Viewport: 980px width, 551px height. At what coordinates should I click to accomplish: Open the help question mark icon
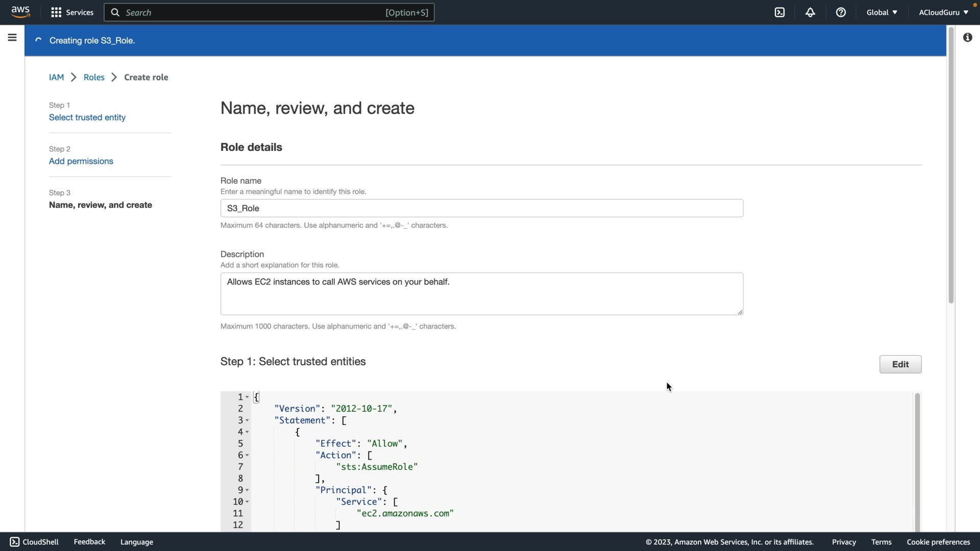[841, 12]
